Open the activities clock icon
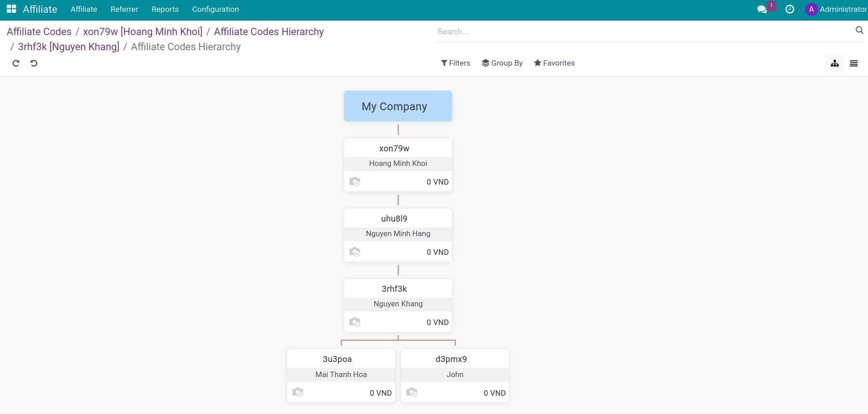The height and width of the screenshot is (414, 868). point(790,9)
